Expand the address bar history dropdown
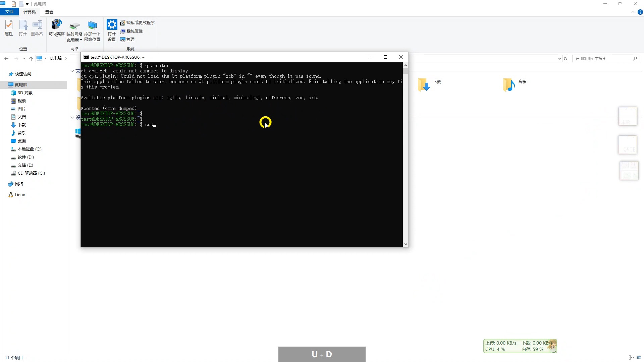 click(559, 59)
